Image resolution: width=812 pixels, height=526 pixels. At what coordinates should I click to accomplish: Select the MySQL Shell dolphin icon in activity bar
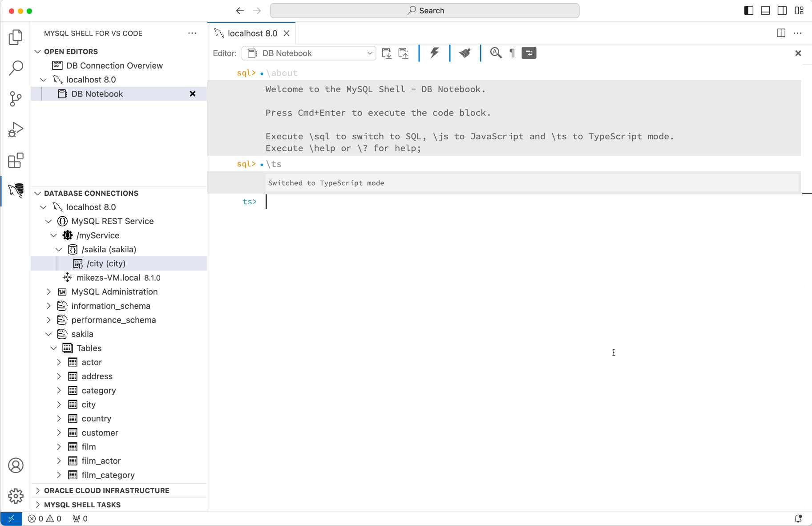(16, 191)
